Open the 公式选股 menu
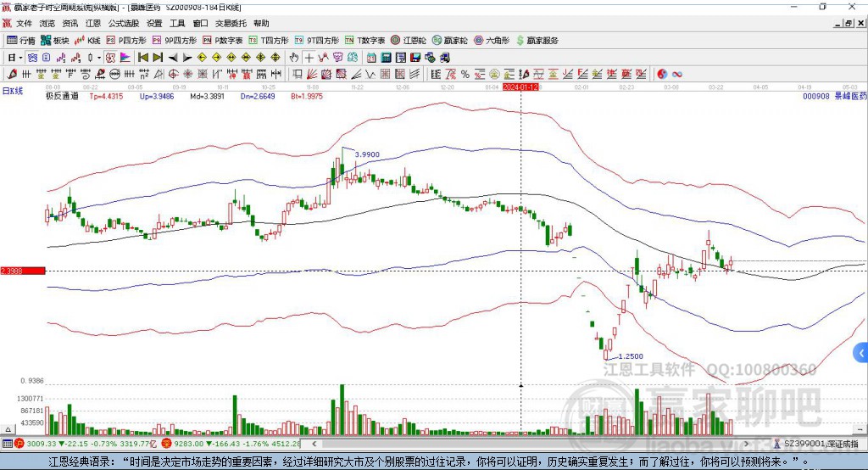 click(124, 23)
